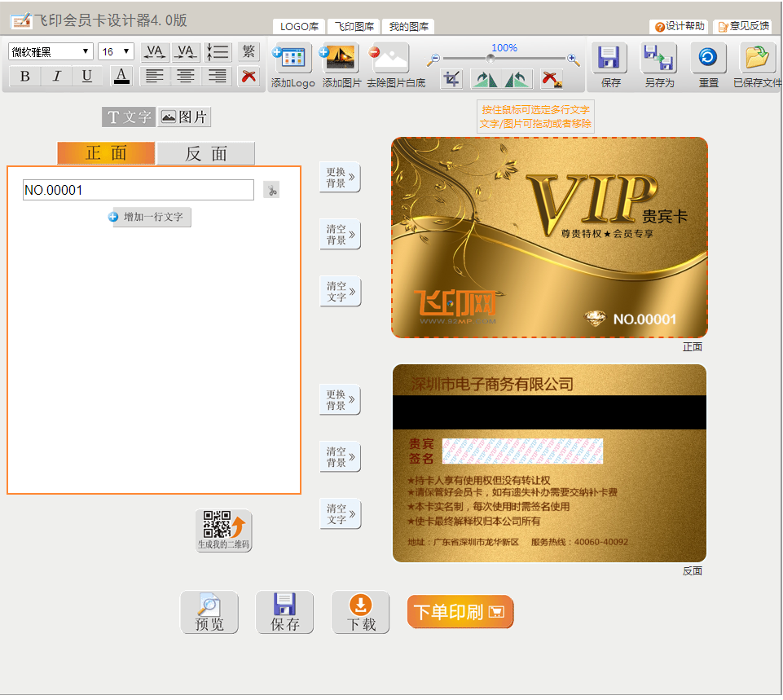The image size is (783, 700).
Task: Open the font family dropdown 微软雅黑
Action: coord(51,52)
